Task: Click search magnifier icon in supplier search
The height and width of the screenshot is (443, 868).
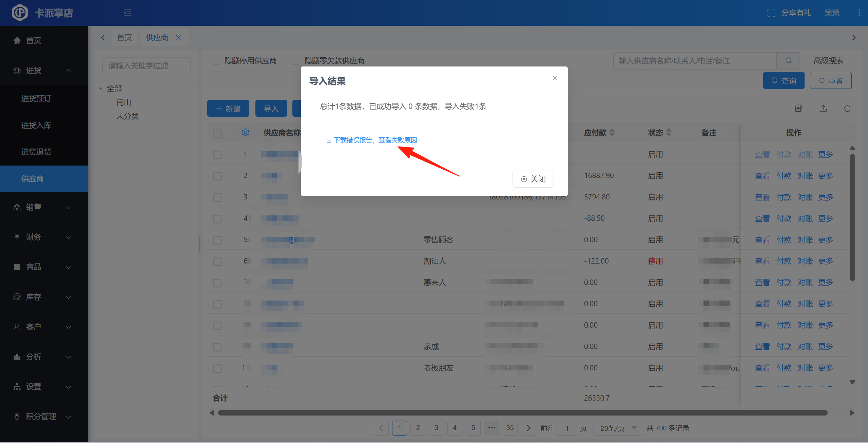Action: click(x=788, y=61)
